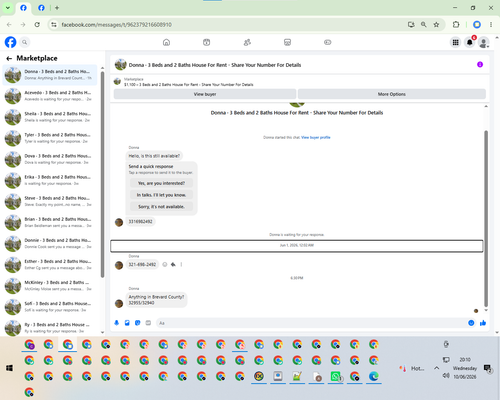Bookmark this page with the star icon
Viewport: 500px width, 400px height.
436,24
